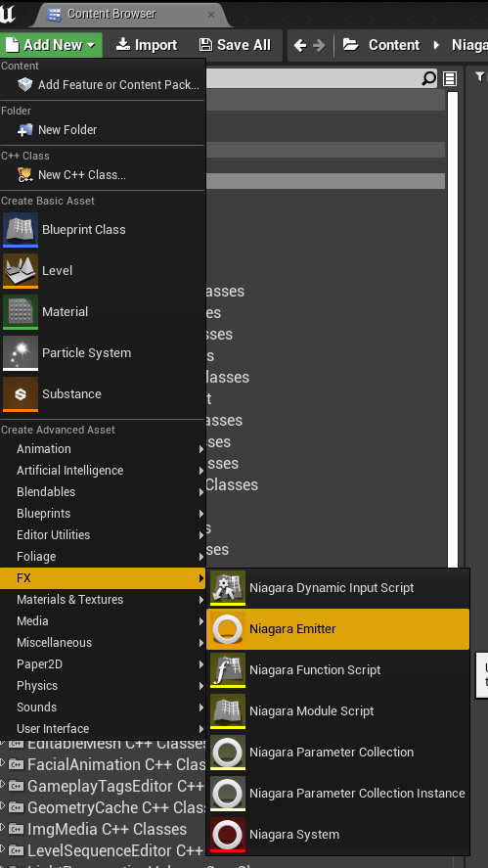488x868 pixels.
Task: Click the Blueprint Class thumbnail icon
Action: click(21, 229)
